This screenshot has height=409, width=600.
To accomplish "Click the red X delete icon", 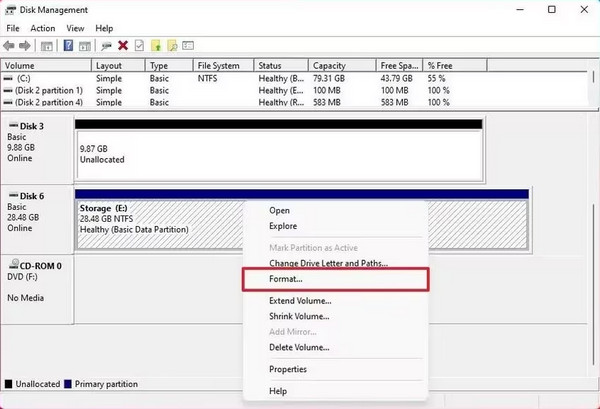I will (123, 46).
